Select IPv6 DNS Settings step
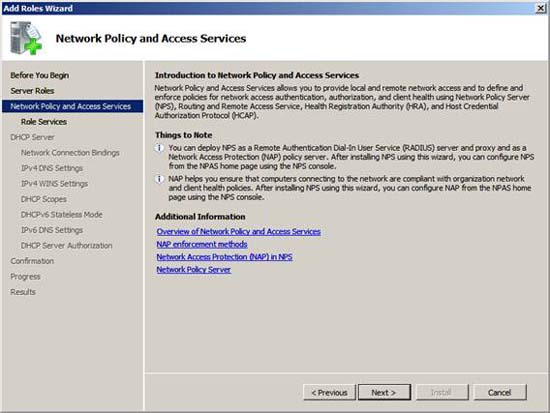This screenshot has height=413, width=550. [x=52, y=230]
